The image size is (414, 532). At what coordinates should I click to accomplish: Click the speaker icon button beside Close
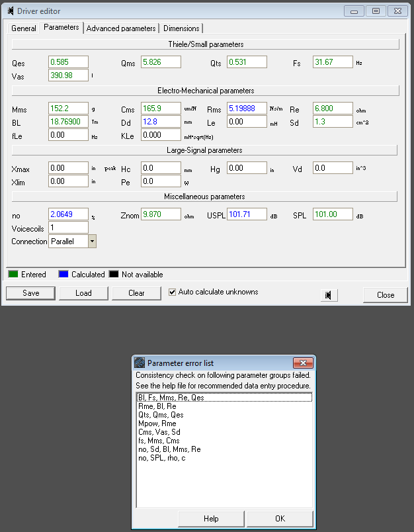[329, 295]
